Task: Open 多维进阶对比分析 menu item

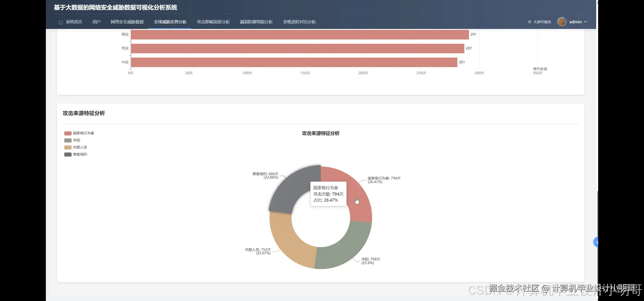Action: pyautogui.click(x=299, y=22)
